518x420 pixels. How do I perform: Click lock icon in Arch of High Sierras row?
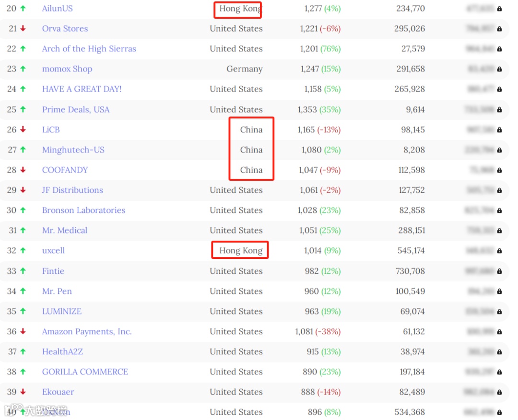click(x=499, y=49)
